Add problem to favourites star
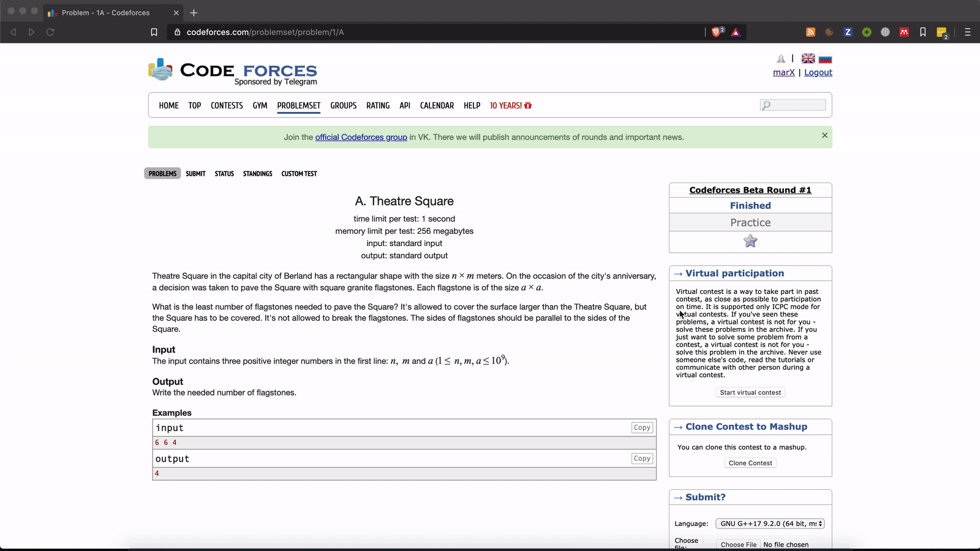 [750, 241]
